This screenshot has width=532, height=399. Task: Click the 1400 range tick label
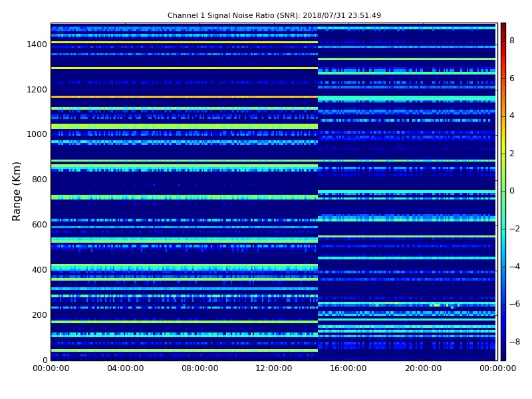point(37,45)
